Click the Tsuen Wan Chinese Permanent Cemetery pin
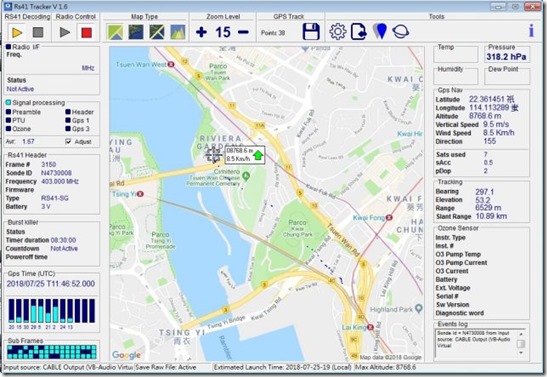The width and height of the screenshot is (547, 377). point(246,176)
